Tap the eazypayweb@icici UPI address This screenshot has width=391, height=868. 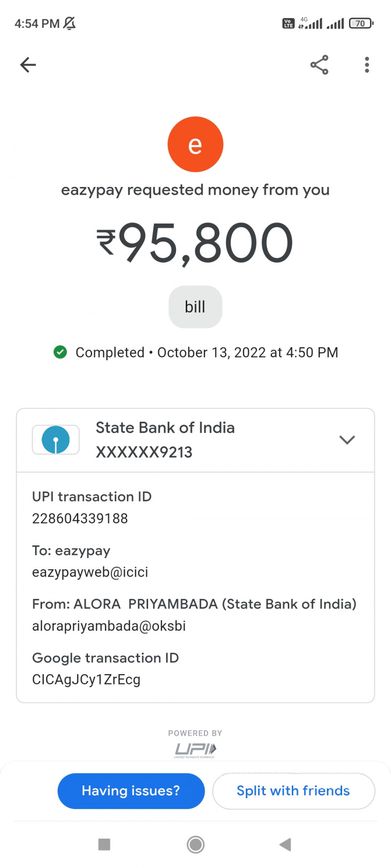90,572
